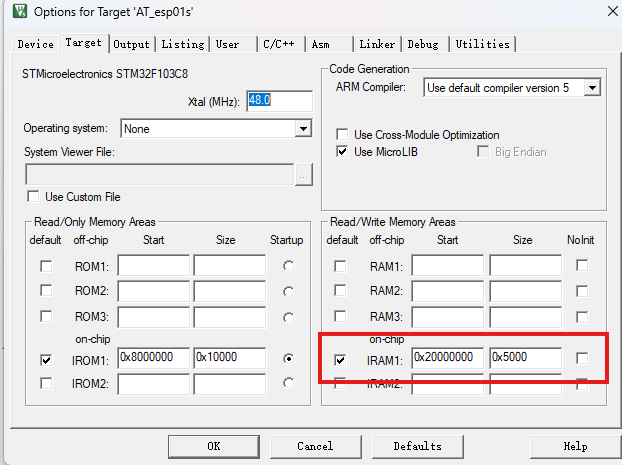
Task: Switch to the Output tab
Action: 131,44
